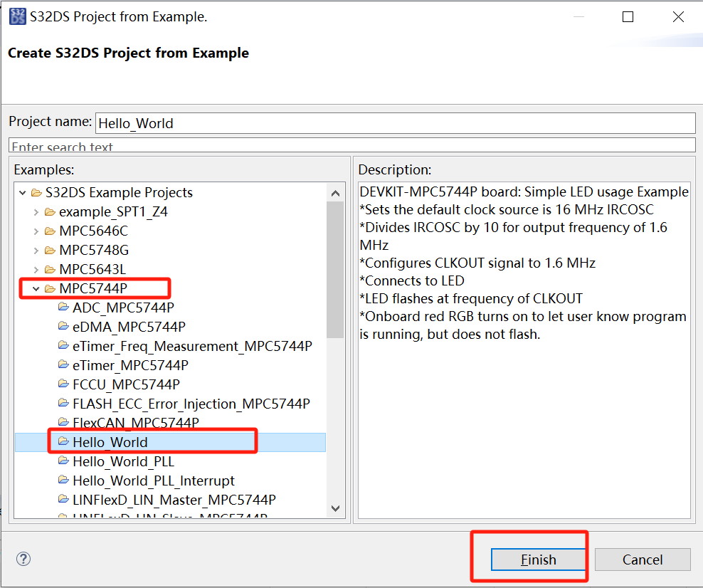The width and height of the screenshot is (703, 588).
Task: Expand the MPC5646C folder
Action: 36,231
